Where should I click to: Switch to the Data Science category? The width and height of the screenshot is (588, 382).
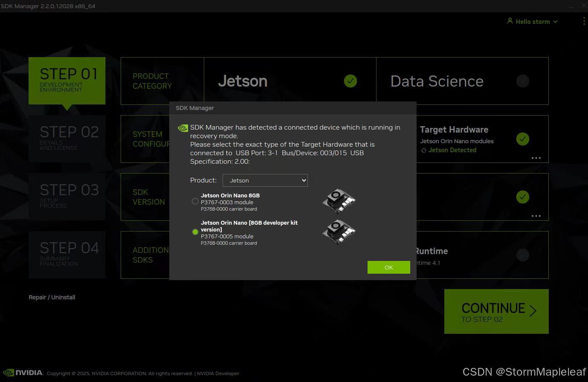(437, 81)
